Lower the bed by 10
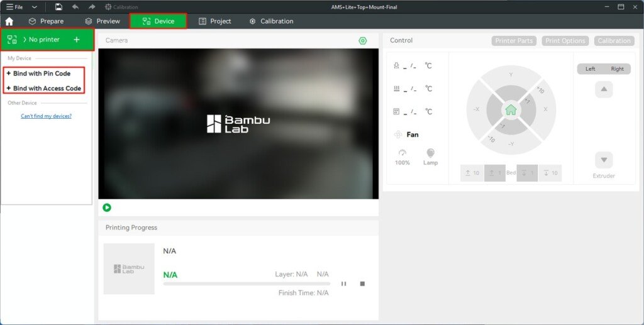644x325 pixels. 550,173
